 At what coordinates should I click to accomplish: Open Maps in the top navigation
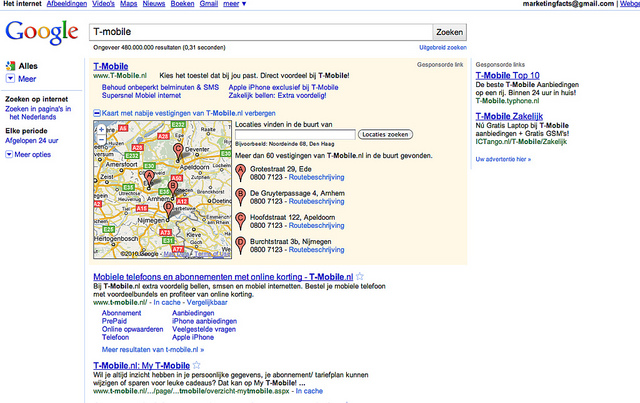(x=129, y=4)
